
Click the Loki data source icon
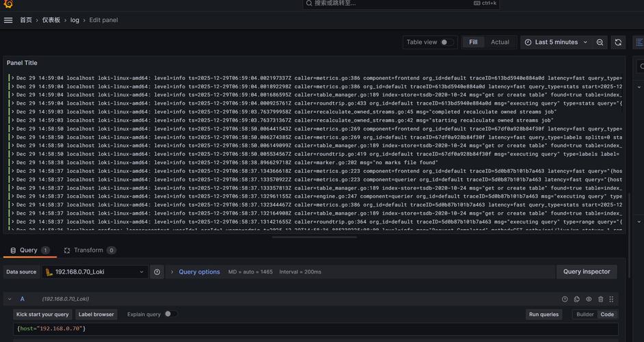pos(49,272)
